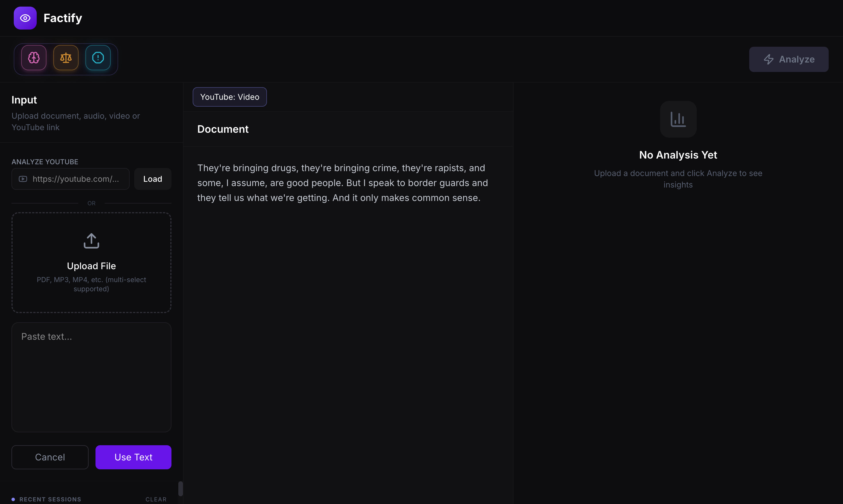
Task: Click inside the Paste text area
Action: [91, 377]
